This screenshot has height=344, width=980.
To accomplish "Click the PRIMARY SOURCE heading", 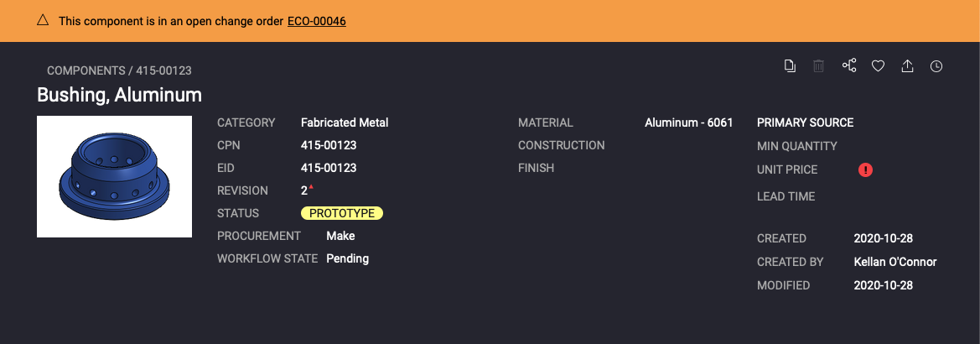I will [x=805, y=122].
